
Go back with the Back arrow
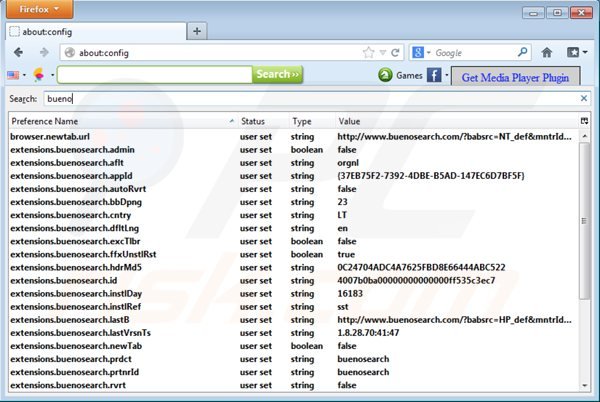18,52
